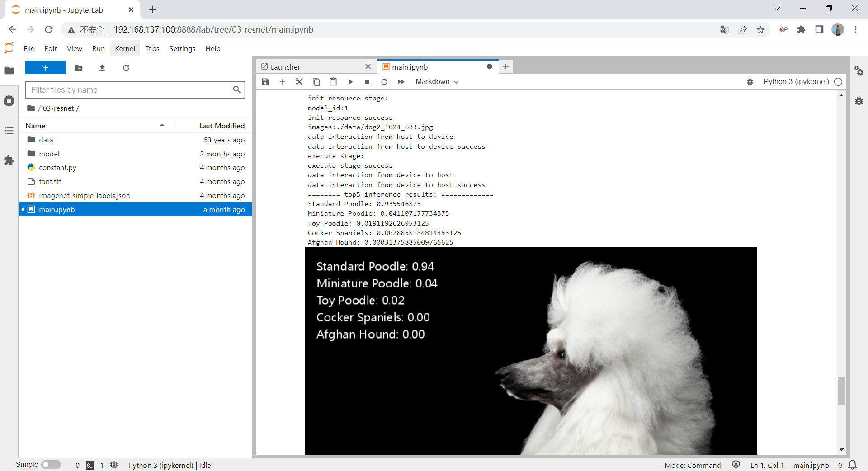868x471 pixels.
Task: Click the blue New Launcher plus button
Action: [x=46, y=67]
